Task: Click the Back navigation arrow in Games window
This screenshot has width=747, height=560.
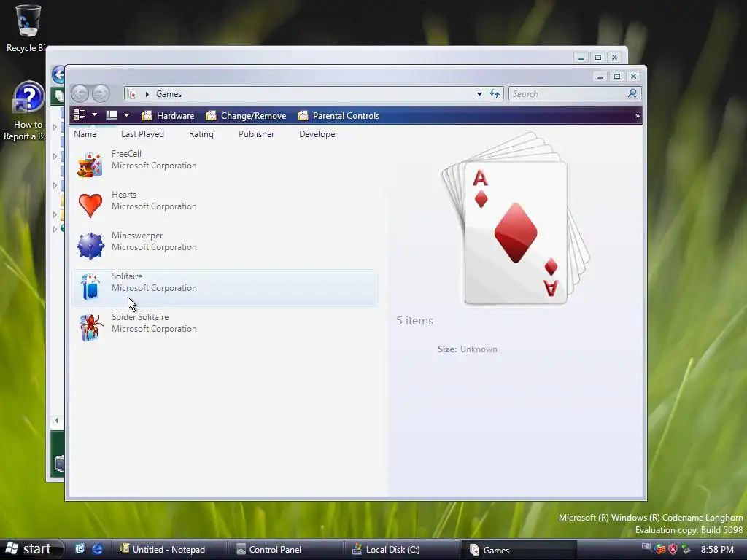Action: point(80,94)
